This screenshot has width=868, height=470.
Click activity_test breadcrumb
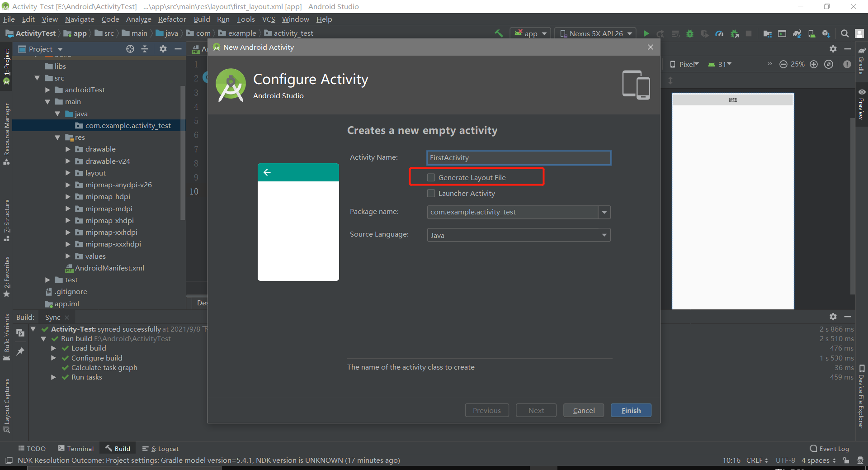288,33
